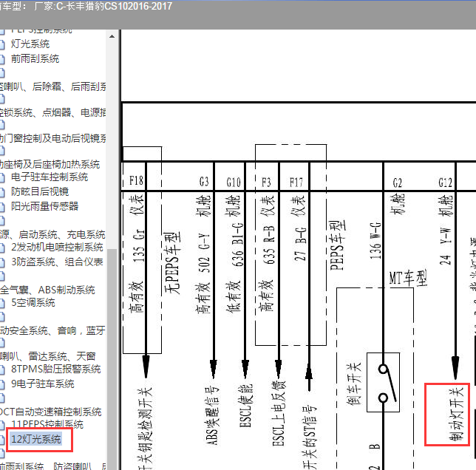Click the reverse switch symbol in the diagram
The width and height of the screenshot is (476, 470).
[x=384, y=382]
